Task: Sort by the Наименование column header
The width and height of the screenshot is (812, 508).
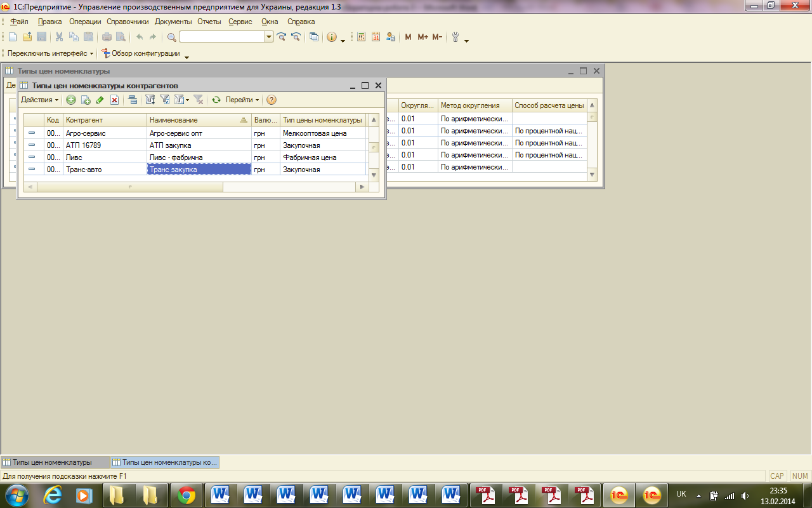Action: tap(199, 120)
